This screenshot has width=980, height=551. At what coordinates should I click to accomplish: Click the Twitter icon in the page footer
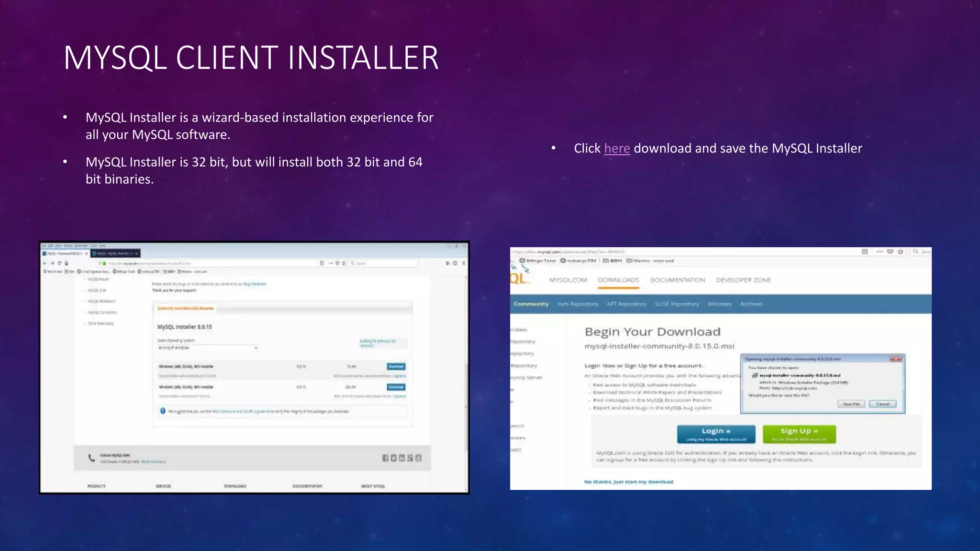pyautogui.click(x=393, y=458)
